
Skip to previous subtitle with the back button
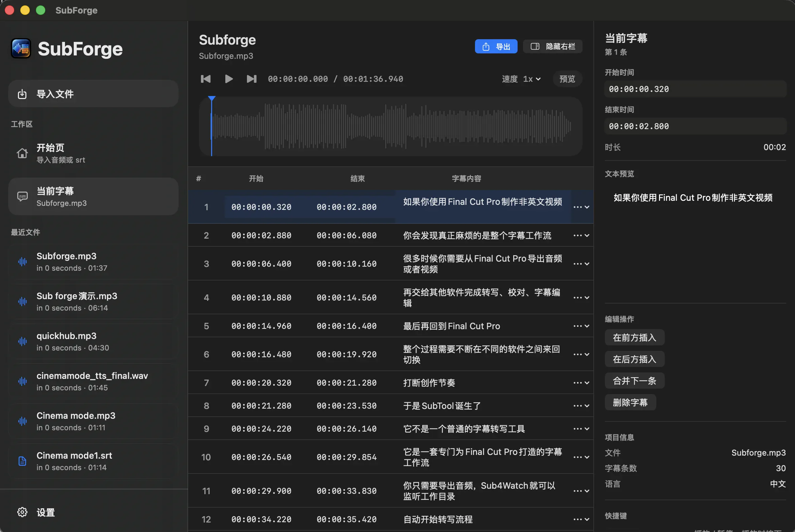coord(206,79)
